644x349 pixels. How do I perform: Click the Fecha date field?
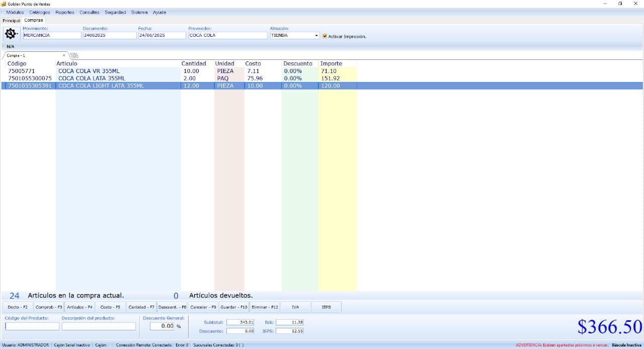(162, 35)
